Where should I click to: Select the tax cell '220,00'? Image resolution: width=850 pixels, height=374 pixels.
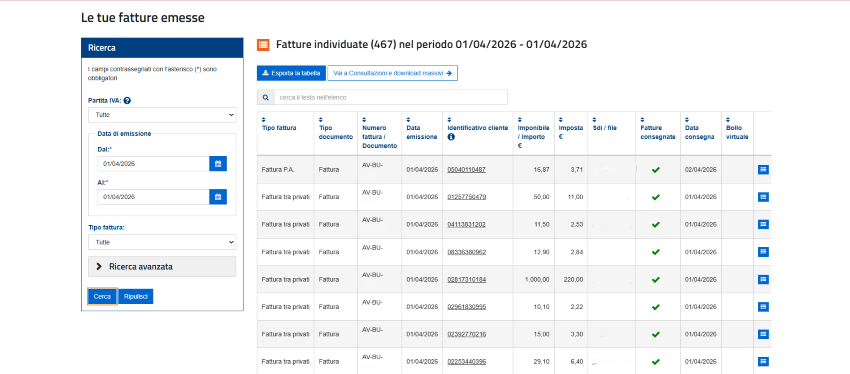571,279
